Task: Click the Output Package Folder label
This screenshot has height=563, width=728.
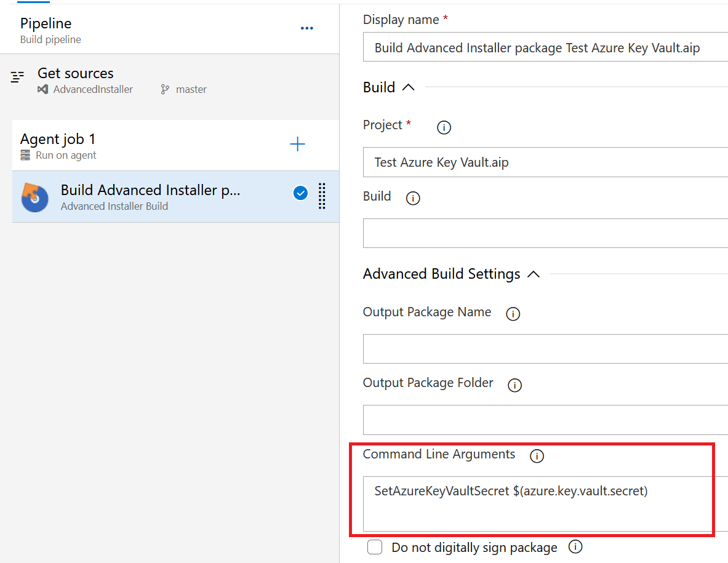Action: point(428,383)
